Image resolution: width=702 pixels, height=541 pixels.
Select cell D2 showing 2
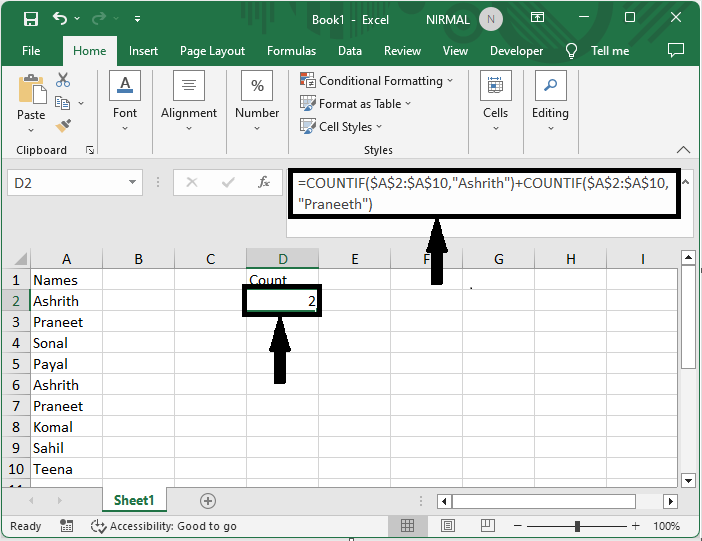coord(282,301)
